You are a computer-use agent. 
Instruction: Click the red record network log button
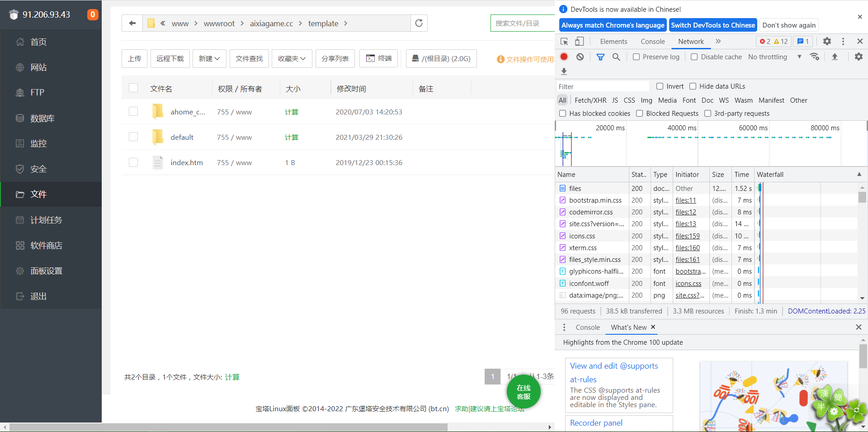[x=564, y=57]
